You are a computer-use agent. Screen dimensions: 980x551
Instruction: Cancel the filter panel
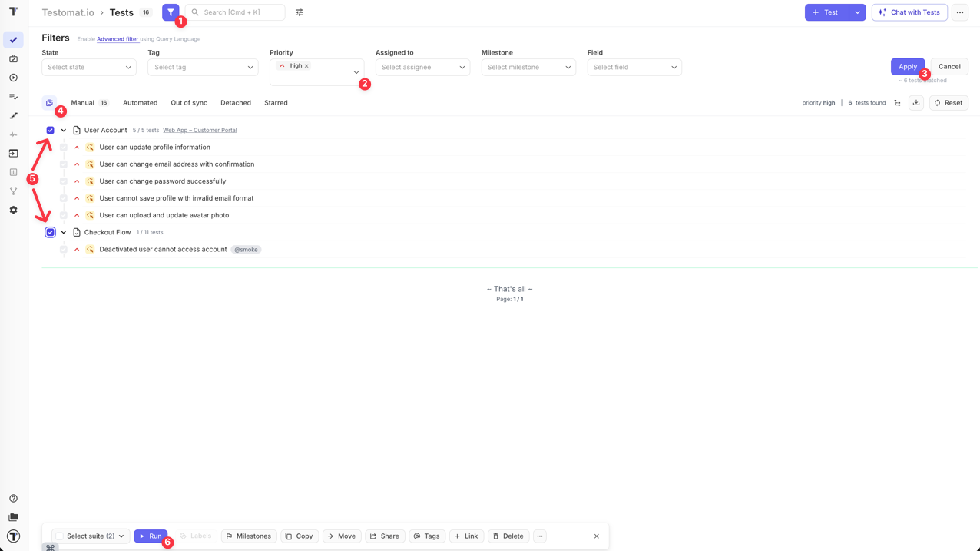click(949, 67)
